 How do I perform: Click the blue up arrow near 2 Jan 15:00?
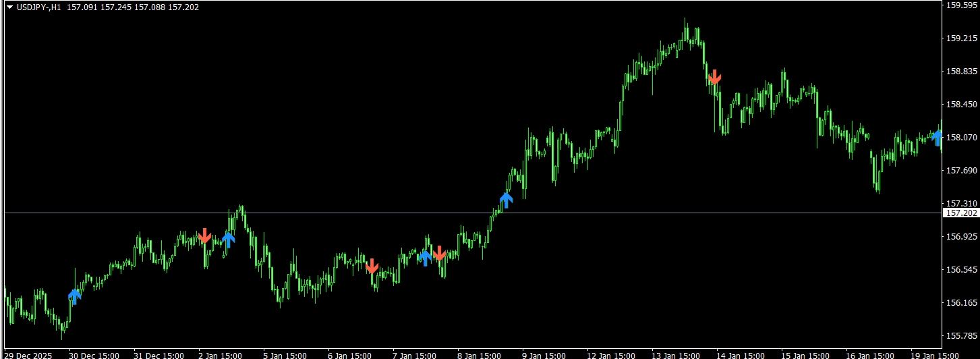[228, 240]
